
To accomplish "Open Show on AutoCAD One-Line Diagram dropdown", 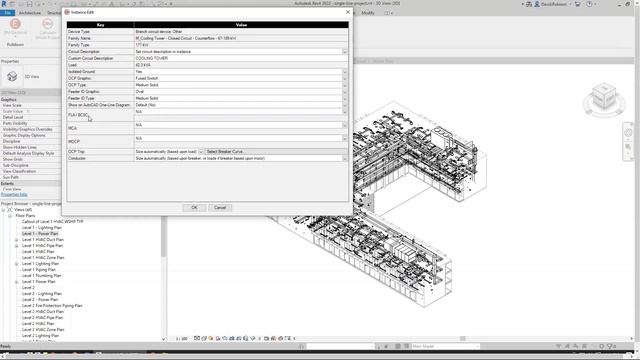I will 345,105.
